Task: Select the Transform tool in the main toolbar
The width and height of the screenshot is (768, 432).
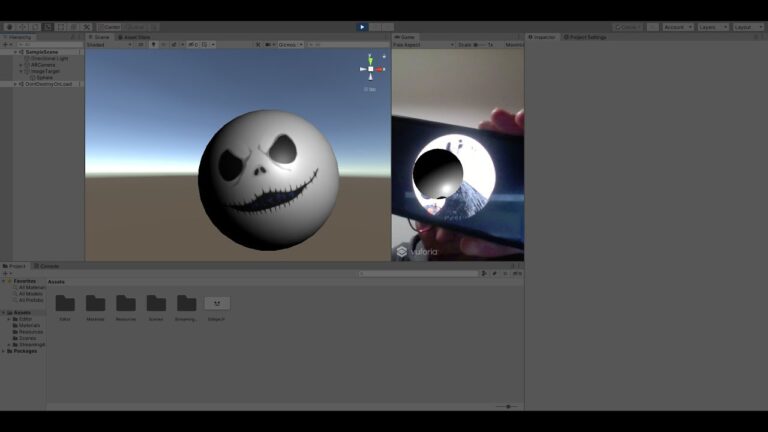Action: tap(73, 27)
